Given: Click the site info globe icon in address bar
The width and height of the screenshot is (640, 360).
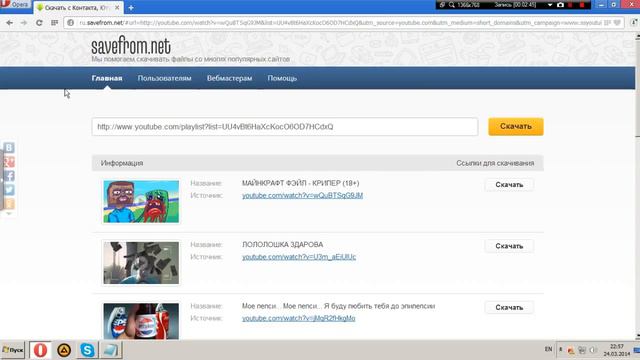Looking at the screenshot, I should click(x=71, y=23).
